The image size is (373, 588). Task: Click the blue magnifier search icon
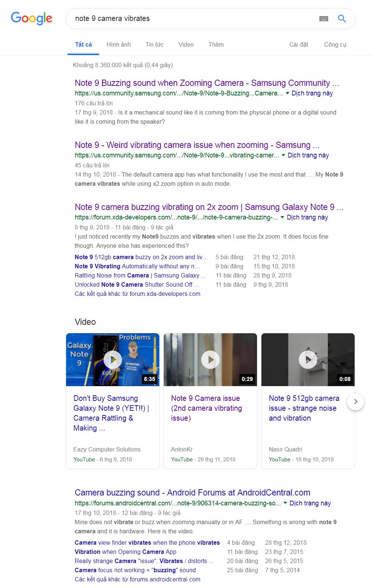tap(342, 19)
